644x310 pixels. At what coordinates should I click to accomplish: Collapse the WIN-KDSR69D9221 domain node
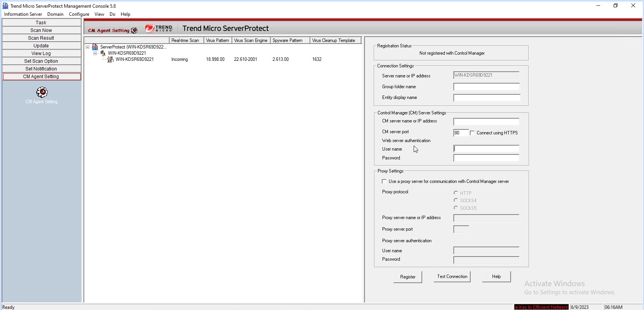(95, 53)
